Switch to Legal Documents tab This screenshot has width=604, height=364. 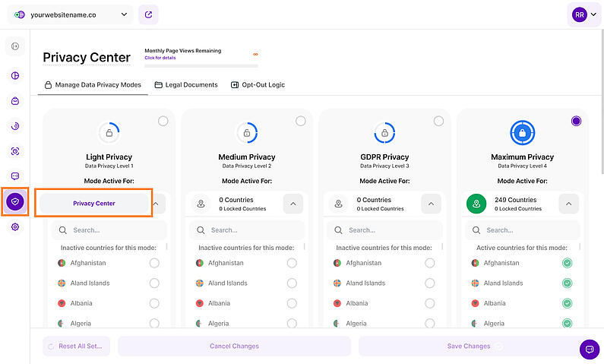[186, 85]
